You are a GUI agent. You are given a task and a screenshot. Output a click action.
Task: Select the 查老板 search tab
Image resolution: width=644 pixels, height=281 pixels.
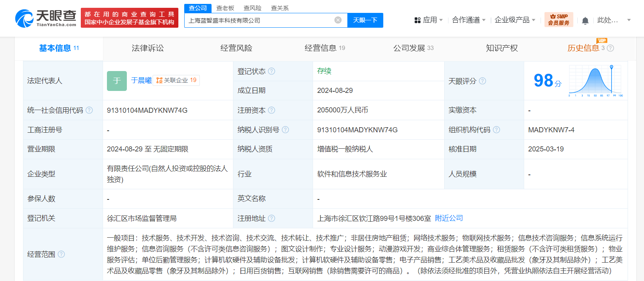(225, 8)
